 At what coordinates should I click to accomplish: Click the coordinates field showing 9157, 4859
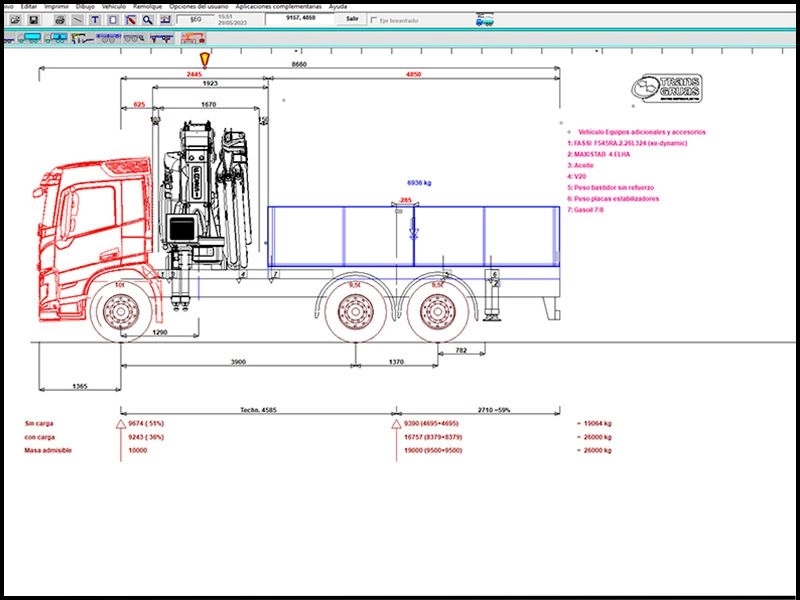(299, 19)
